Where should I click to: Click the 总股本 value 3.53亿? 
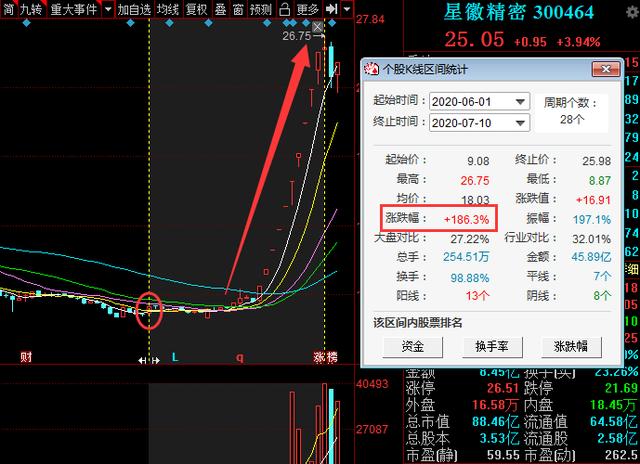point(499,438)
